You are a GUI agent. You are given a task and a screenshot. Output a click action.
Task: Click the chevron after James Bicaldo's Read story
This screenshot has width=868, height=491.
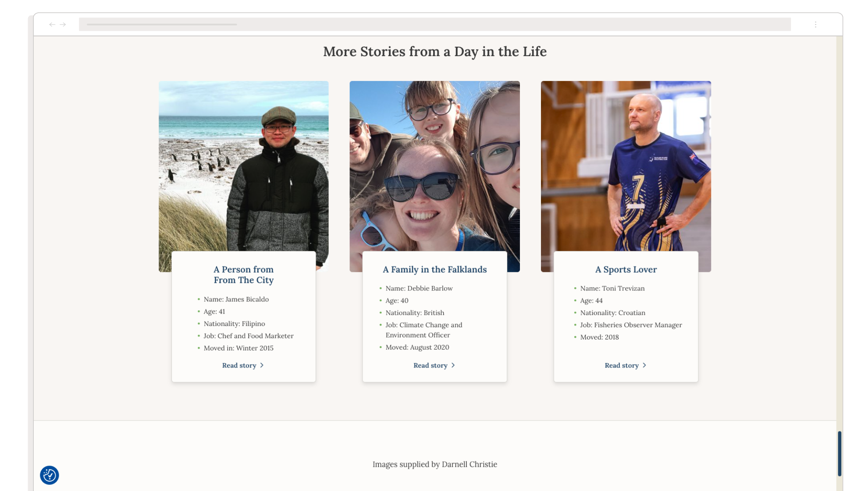click(x=262, y=365)
